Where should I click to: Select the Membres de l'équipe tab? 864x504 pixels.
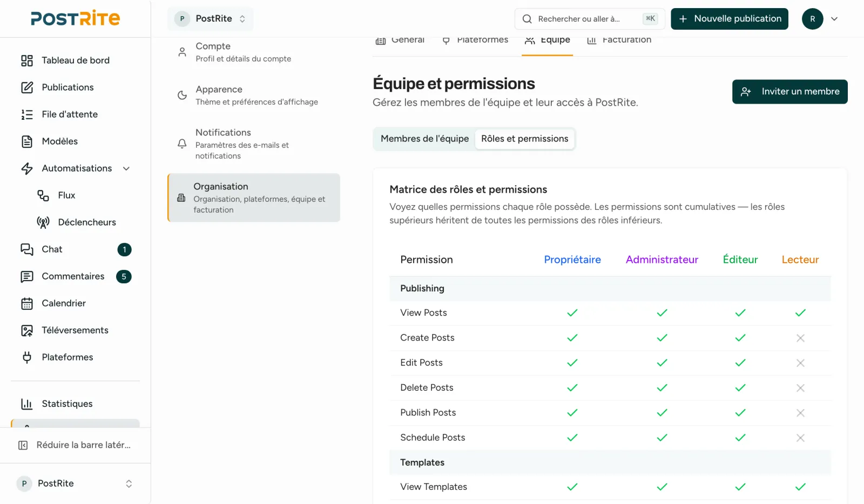click(x=424, y=139)
